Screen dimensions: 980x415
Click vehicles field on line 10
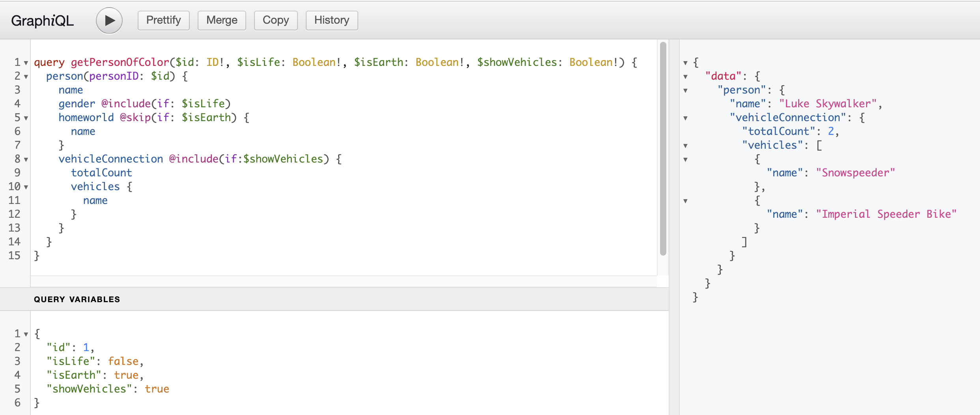point(95,187)
